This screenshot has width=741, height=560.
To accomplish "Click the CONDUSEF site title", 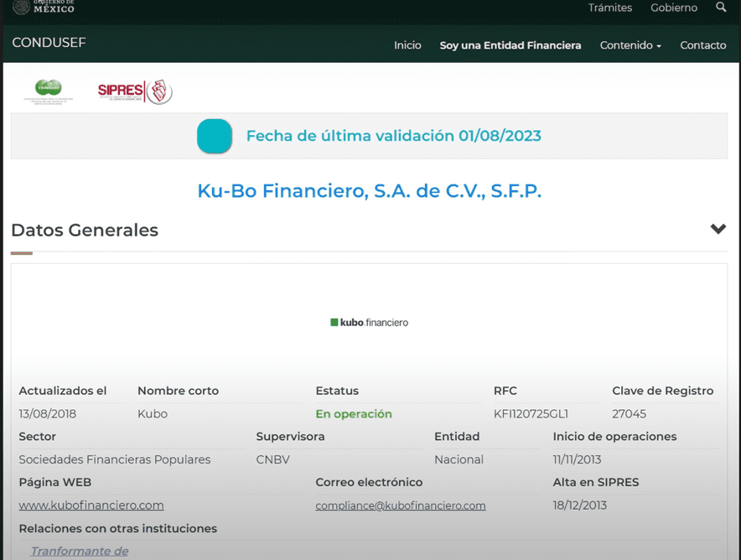I will tap(49, 43).
